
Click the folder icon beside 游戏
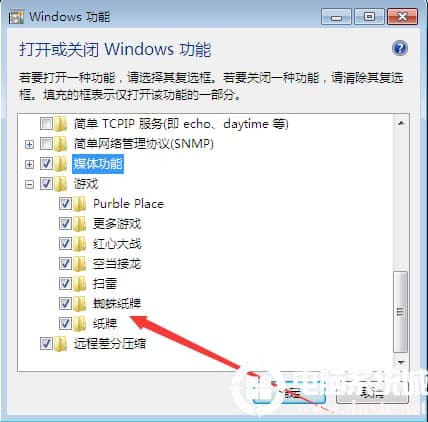pyautogui.click(x=60, y=184)
